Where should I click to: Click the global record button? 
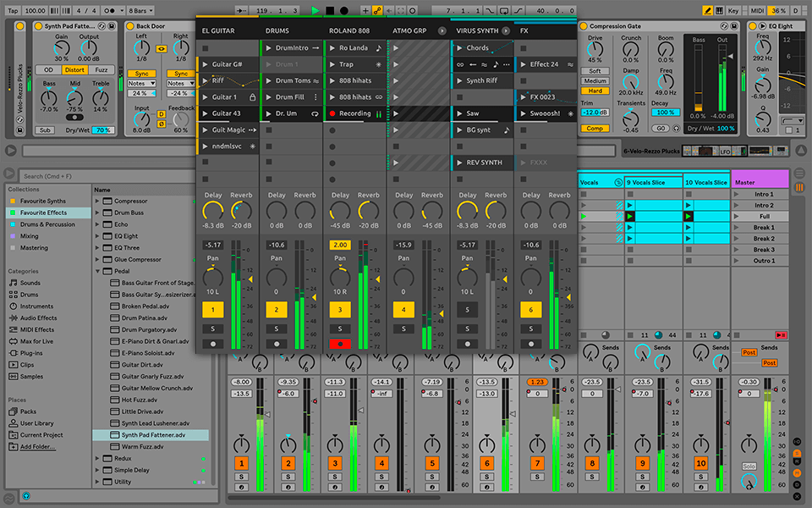343,10
